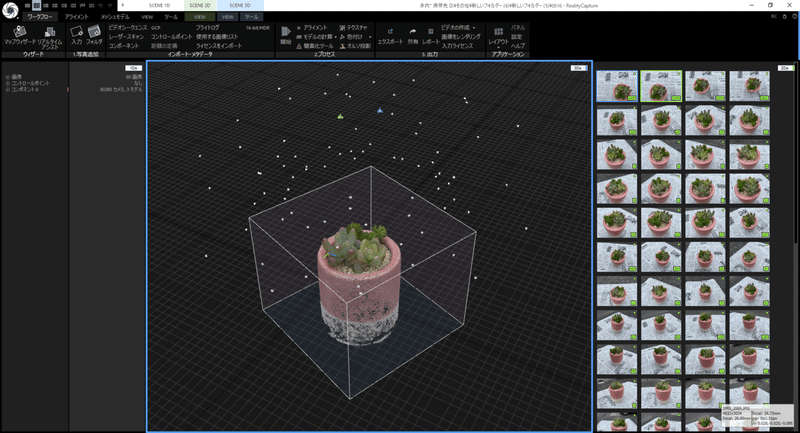Click the Share (共有) arrow icon
The image size is (800, 433).
(413, 36)
